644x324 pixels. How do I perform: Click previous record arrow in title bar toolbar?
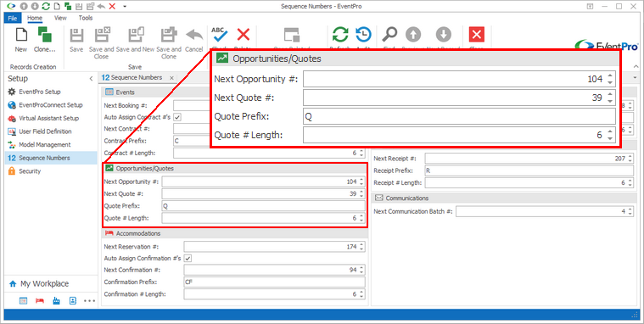[x=25, y=6]
